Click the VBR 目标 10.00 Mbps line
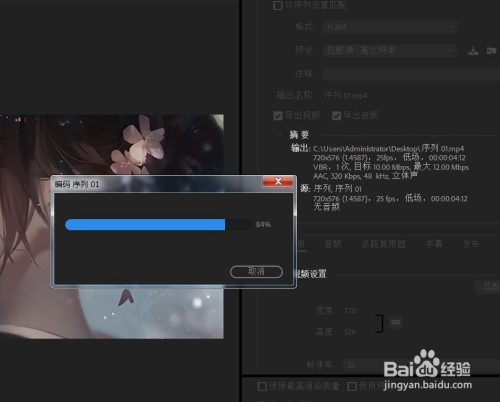The image size is (500, 402). tap(391, 167)
